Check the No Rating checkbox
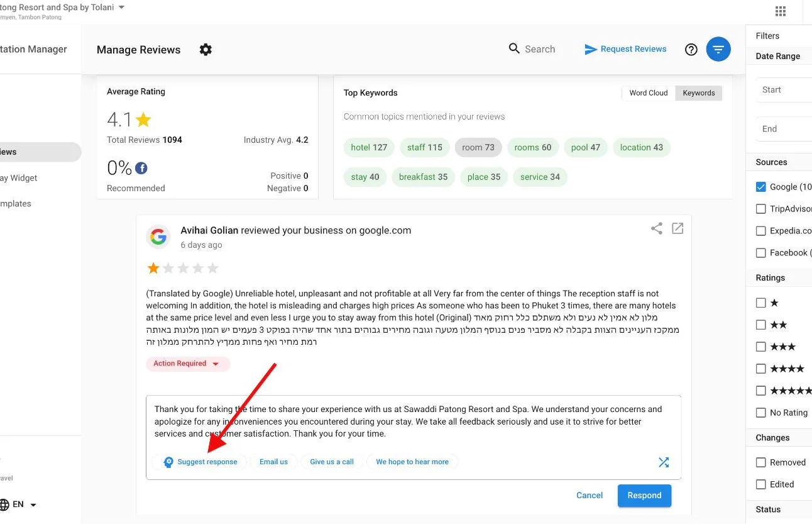 tap(760, 413)
